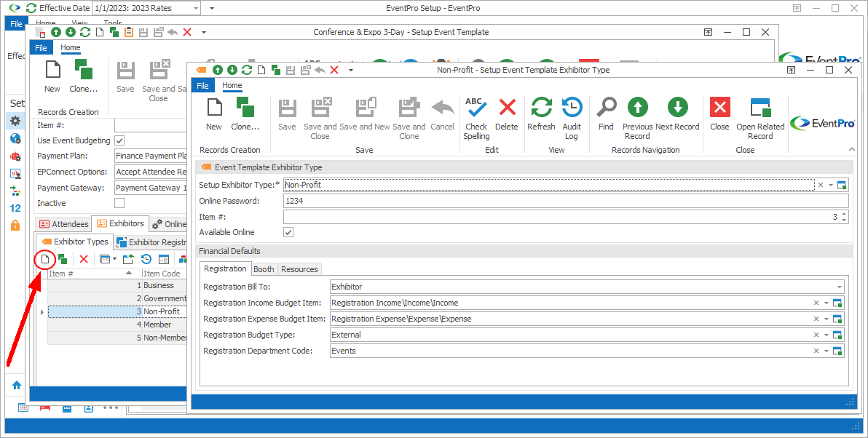
Task: Open the Exhibitors tab
Action: click(120, 223)
